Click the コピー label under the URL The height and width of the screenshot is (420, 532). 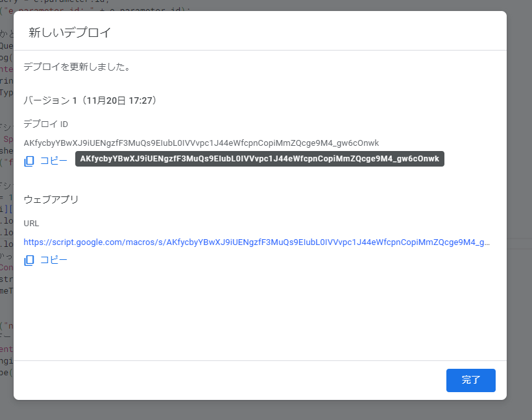54,261
